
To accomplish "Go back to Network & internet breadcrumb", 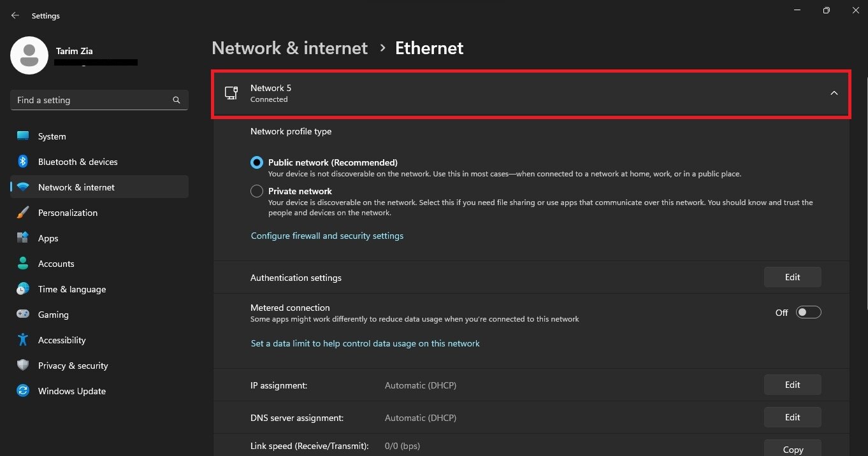I will (x=289, y=48).
